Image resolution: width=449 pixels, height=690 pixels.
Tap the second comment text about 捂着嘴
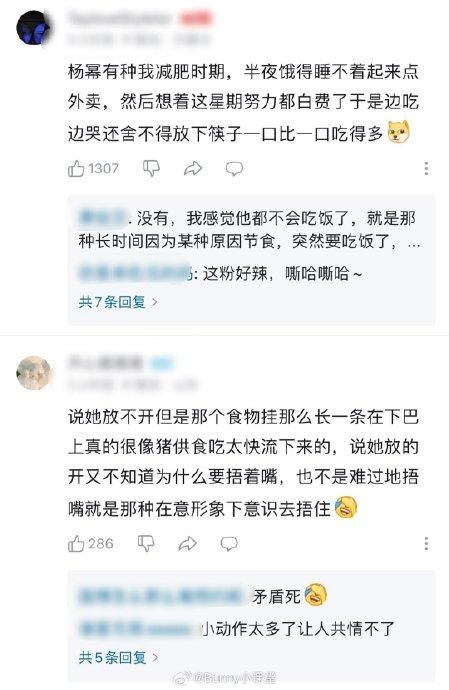pos(243,462)
